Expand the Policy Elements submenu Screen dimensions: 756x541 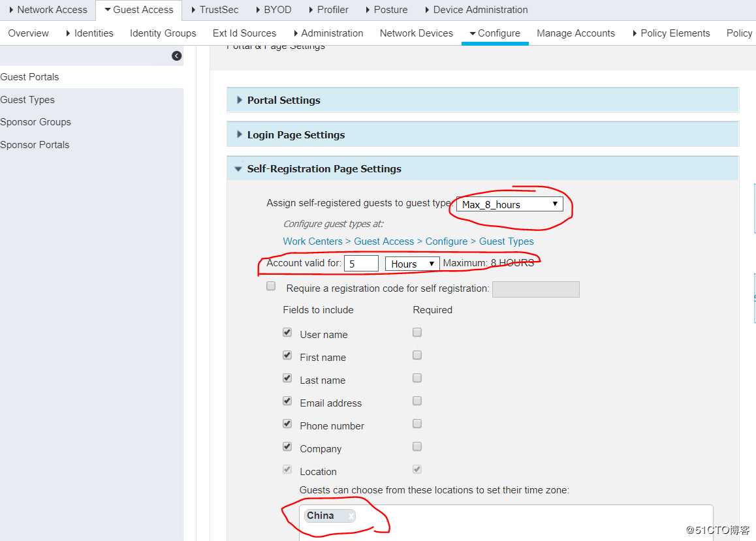(x=671, y=33)
